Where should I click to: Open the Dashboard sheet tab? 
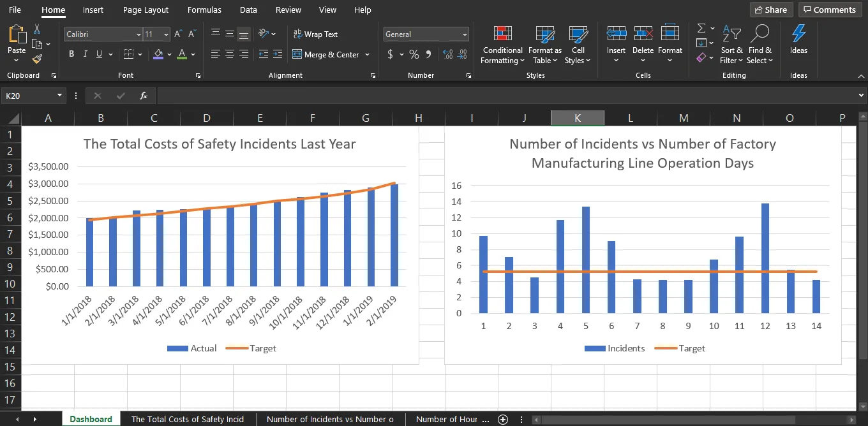click(91, 419)
